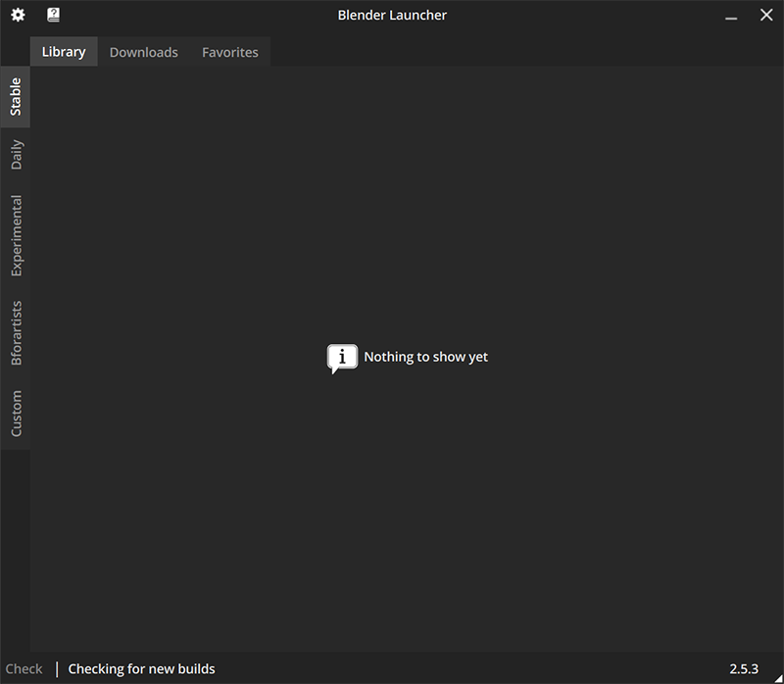This screenshot has height=684, width=784.
Task: Click the Blender Launcher title text
Action: coord(392,15)
